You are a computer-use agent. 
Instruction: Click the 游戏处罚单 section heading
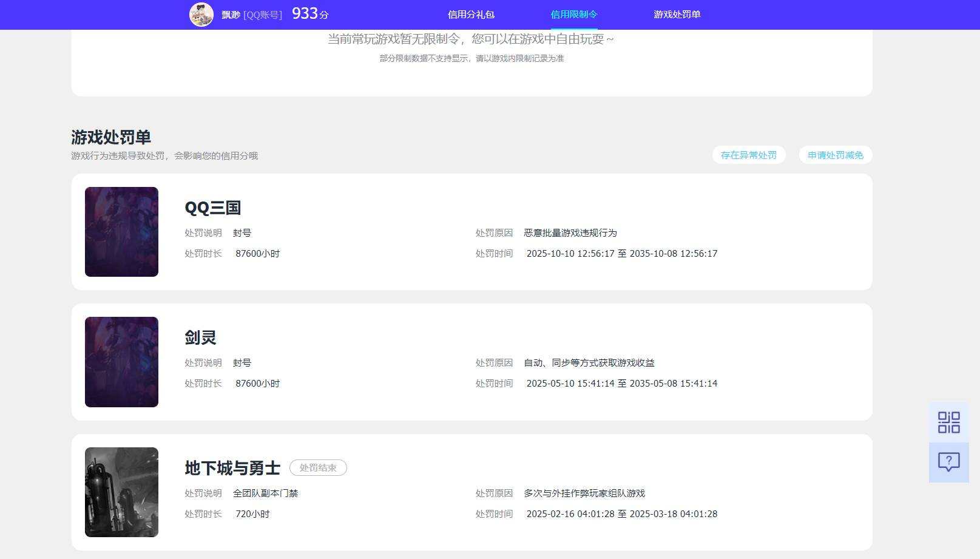pos(111,137)
